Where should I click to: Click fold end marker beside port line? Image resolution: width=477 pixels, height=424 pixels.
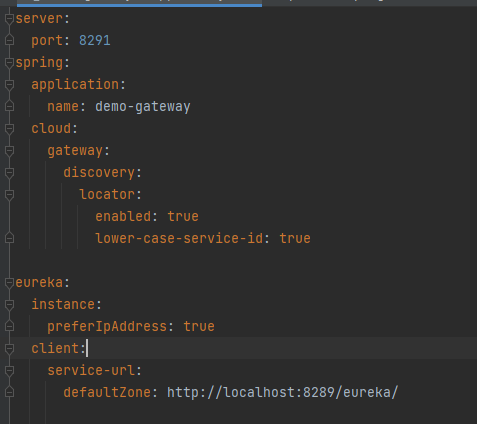[x=9, y=40]
